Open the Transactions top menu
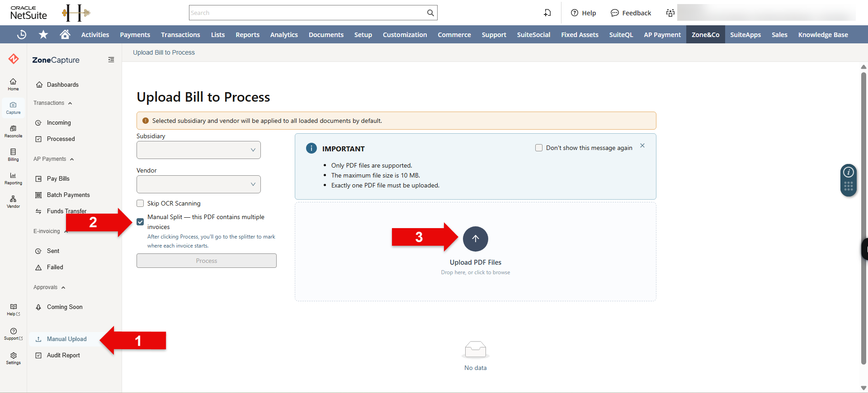Screen dimensions: 868x393 (180, 34)
